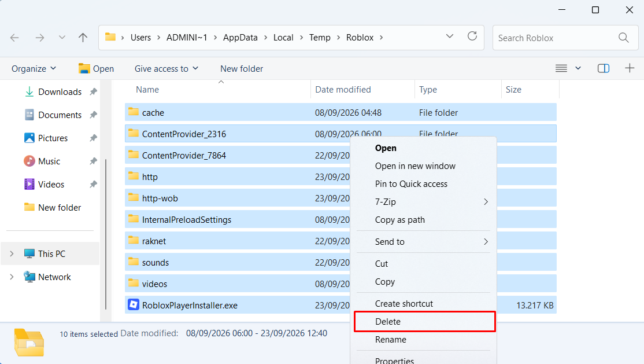The height and width of the screenshot is (364, 644).
Task: Open Downloads in the sidebar
Action: coord(60,91)
